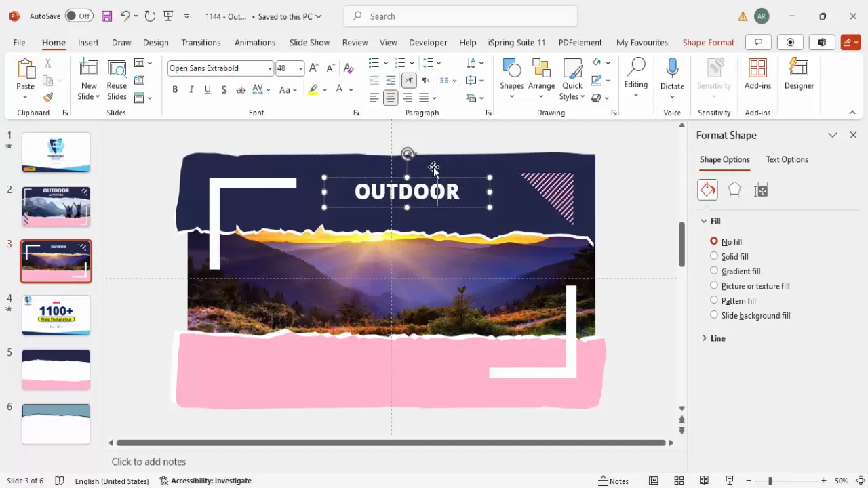The image size is (868, 488).
Task: Select Picture or texture fill option
Action: tap(750, 286)
